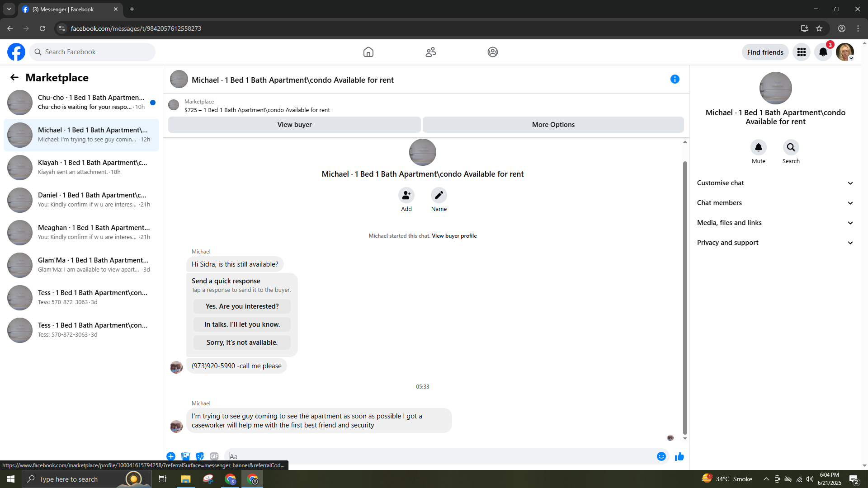Open Facebook notifications bell
868x488 pixels.
point(823,52)
